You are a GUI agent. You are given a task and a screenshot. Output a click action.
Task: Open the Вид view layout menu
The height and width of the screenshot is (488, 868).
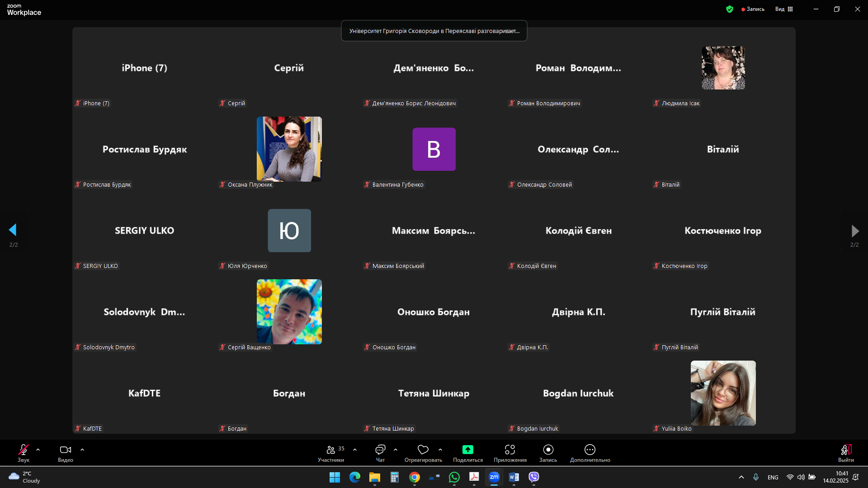pos(784,9)
